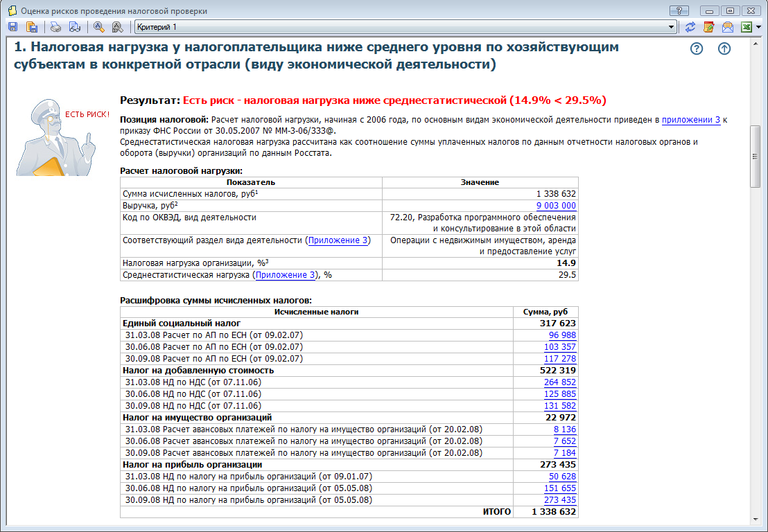Click the tax inspector illustration
The image size is (768, 532).
[x=56, y=137]
